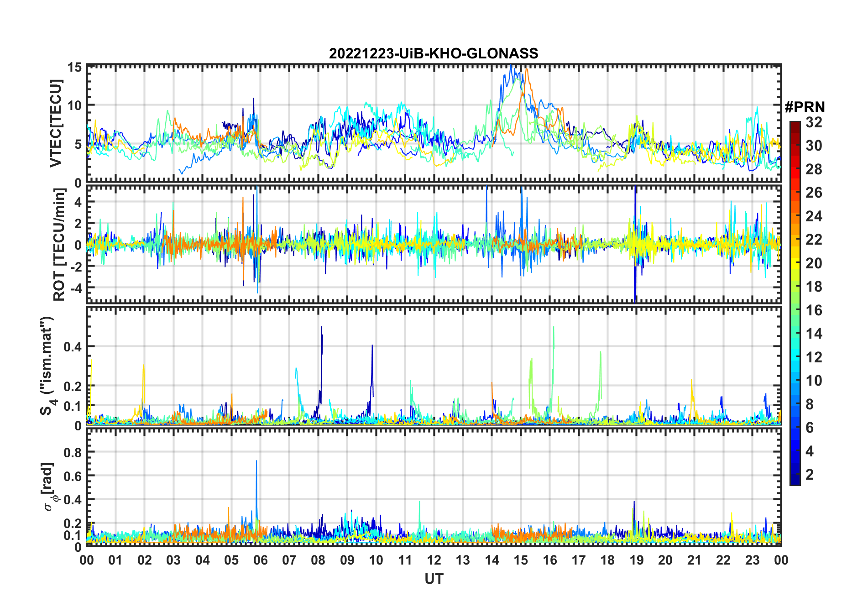Viewport: 868px width, 607px height.
Task: Click UT axis hour label 11
Action: [405, 560]
